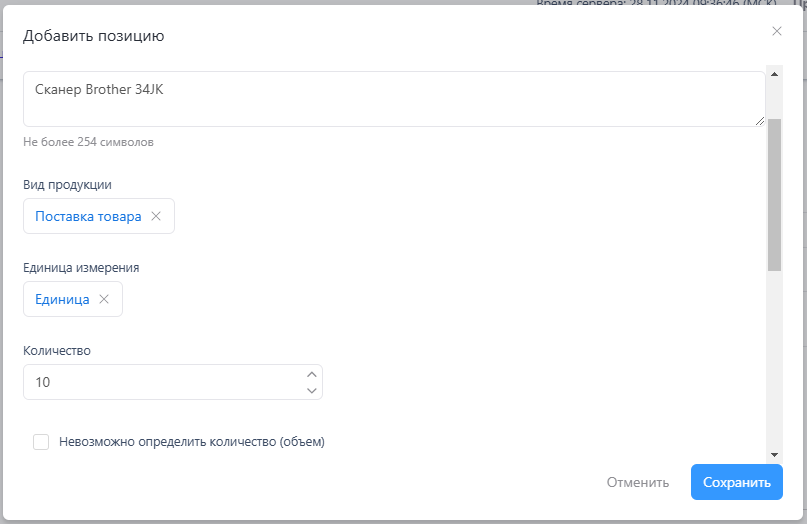Click the Добавить позицию dialog title

(x=94, y=37)
